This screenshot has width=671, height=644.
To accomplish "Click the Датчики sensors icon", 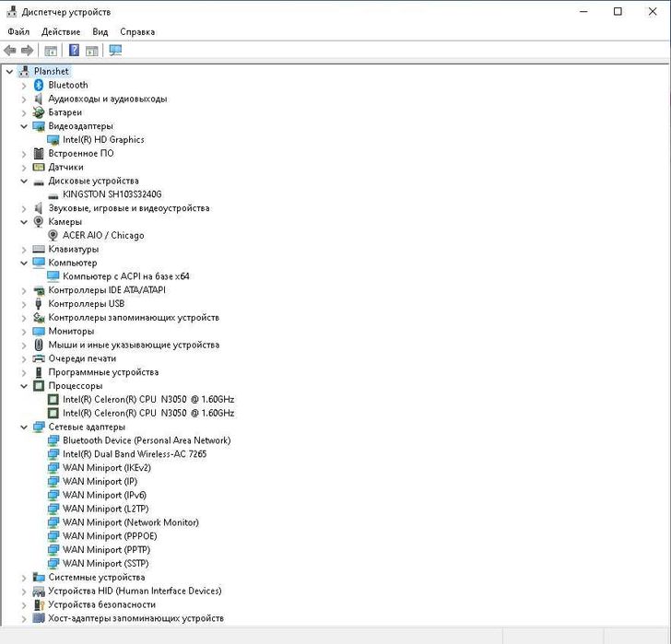I will tap(39, 167).
